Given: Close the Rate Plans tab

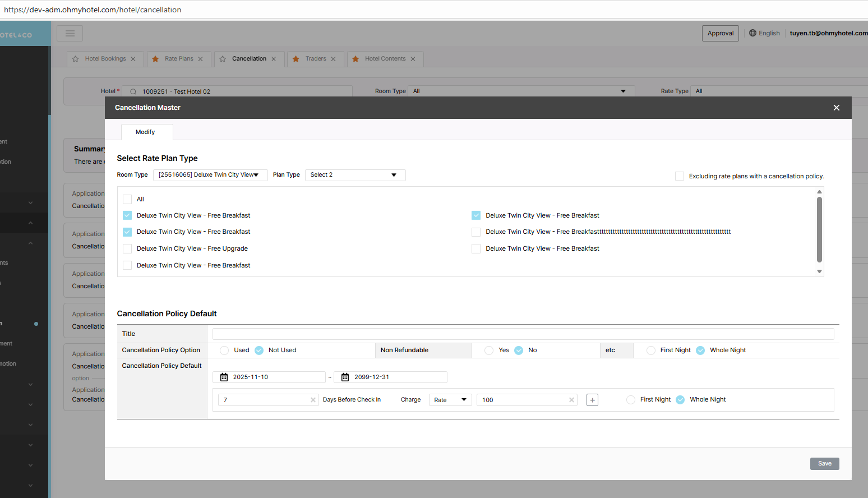Looking at the screenshot, I should (x=200, y=59).
